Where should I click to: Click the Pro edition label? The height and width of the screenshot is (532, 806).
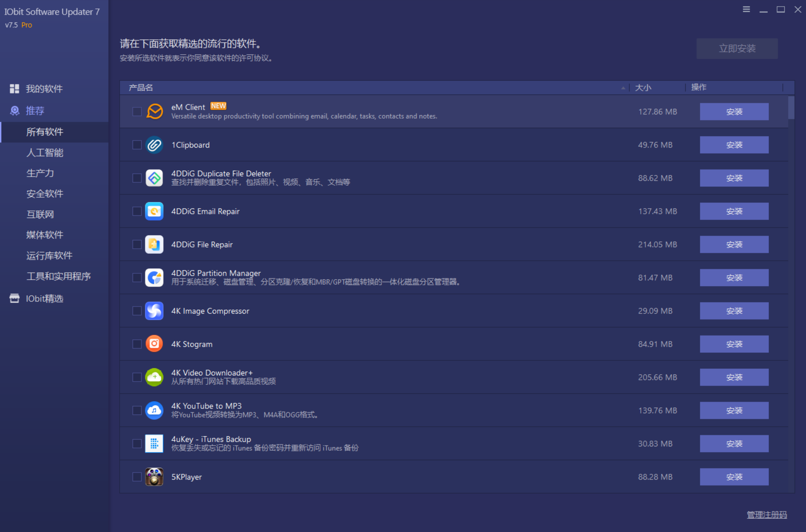point(27,25)
